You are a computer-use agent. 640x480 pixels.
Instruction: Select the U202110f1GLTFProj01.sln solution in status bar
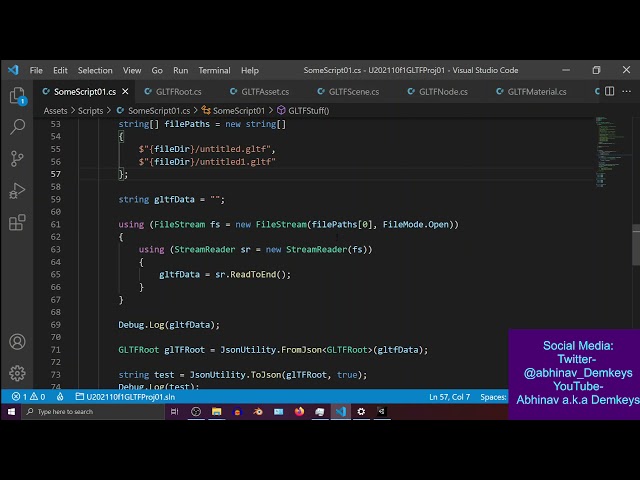pos(125,397)
